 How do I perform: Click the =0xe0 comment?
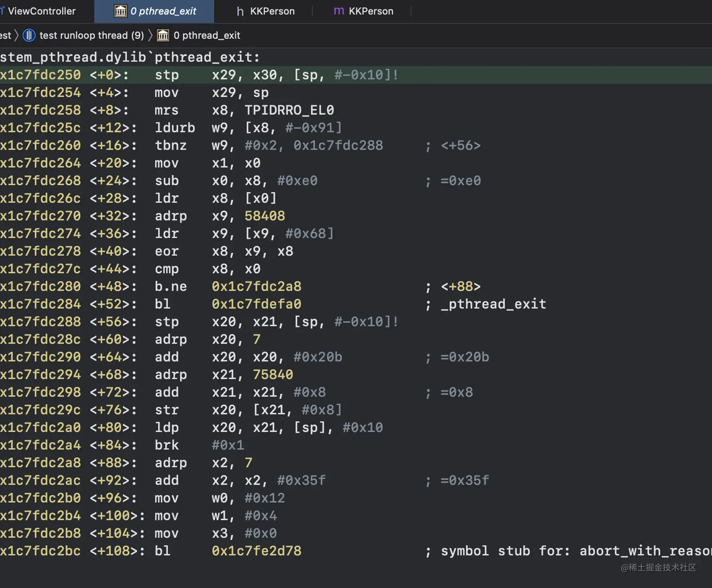(x=461, y=180)
